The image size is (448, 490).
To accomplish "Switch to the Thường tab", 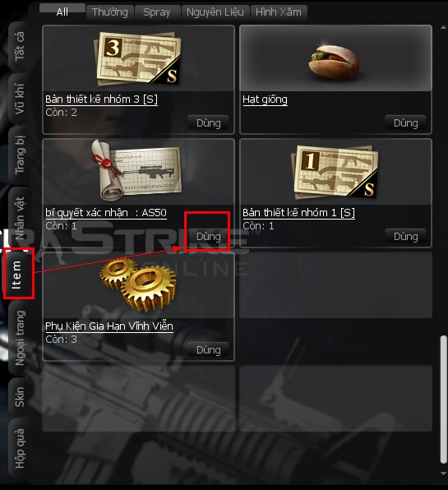I will pyautogui.click(x=110, y=12).
